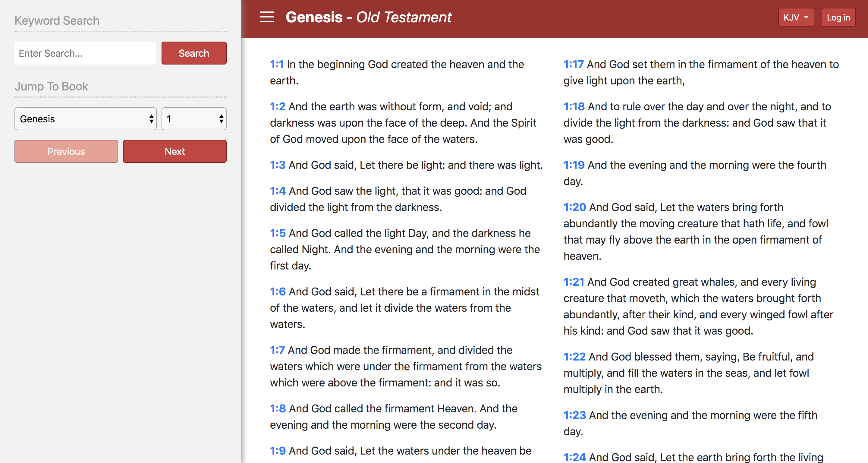The height and width of the screenshot is (463, 868).
Task: Select verse link 1:6
Action: pyautogui.click(x=278, y=292)
